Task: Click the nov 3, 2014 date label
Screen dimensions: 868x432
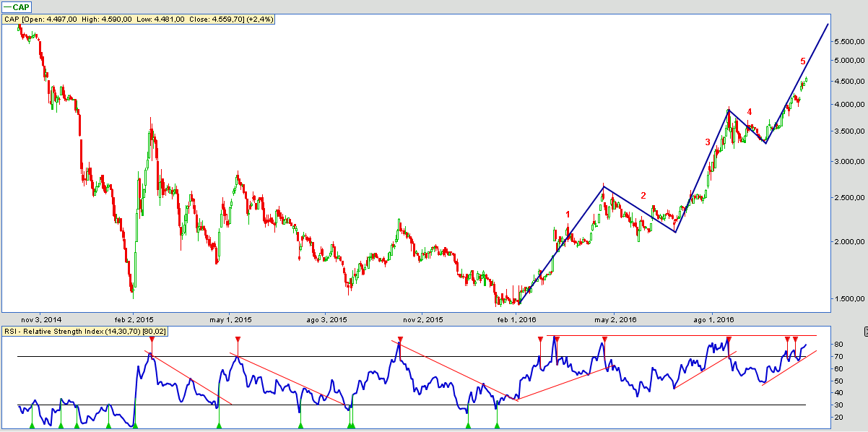Action: point(41,319)
